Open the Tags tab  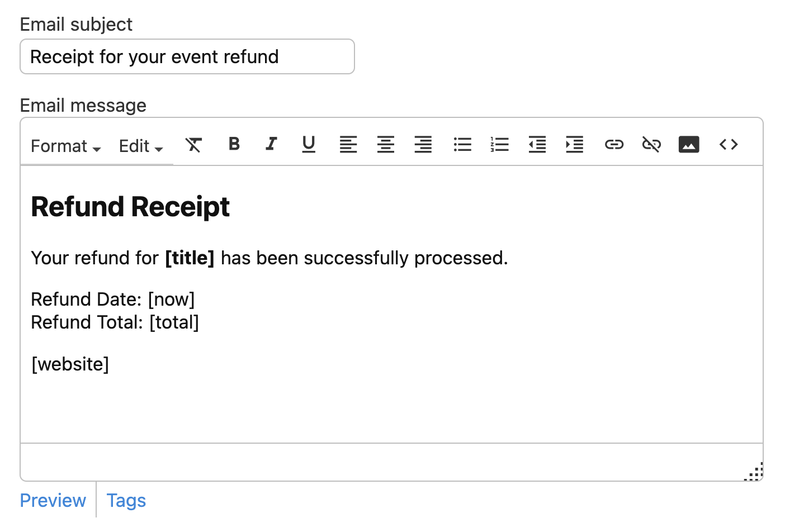[126, 501]
